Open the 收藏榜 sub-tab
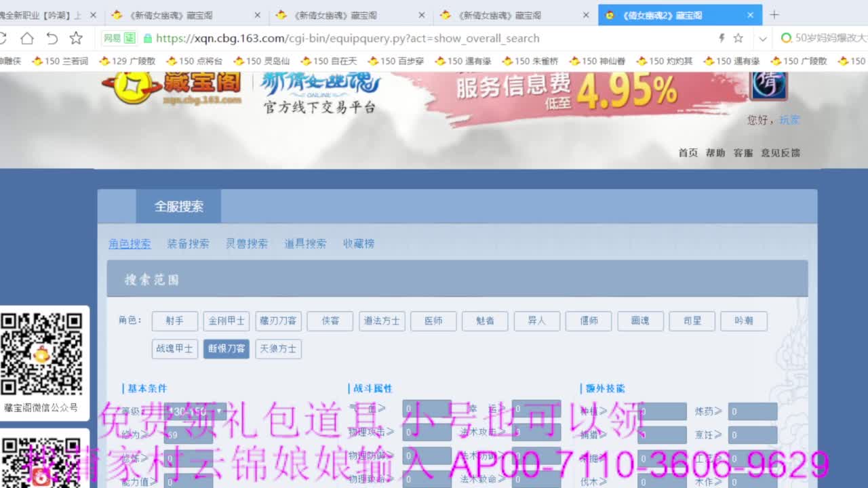 tap(359, 243)
